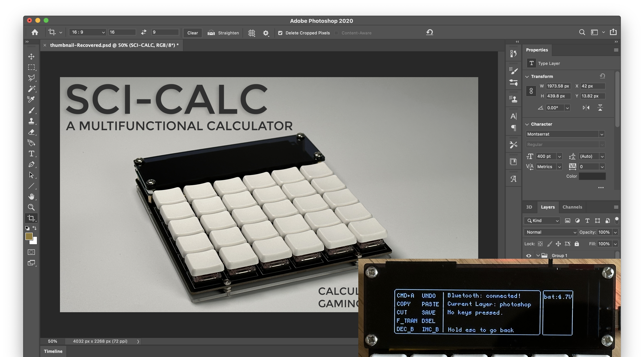
Task: Hide the Group 1 layer
Action: coord(528,256)
